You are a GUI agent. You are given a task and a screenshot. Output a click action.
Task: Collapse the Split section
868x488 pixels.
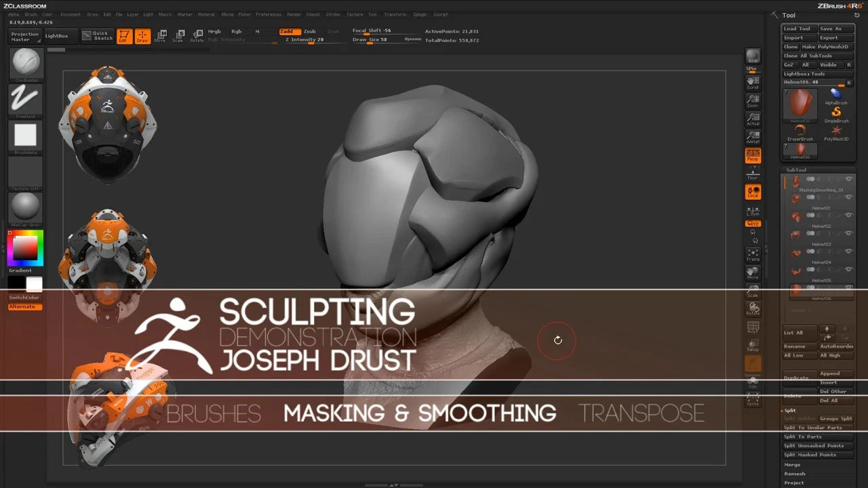[x=790, y=410]
